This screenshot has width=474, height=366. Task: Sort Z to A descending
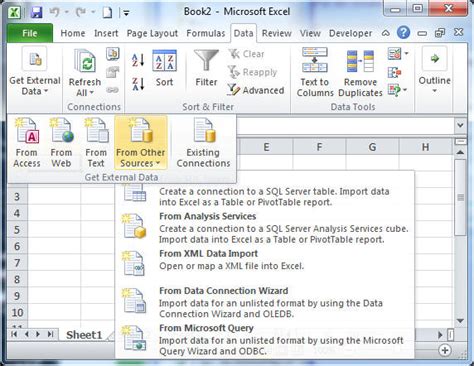pyautogui.click(x=138, y=84)
